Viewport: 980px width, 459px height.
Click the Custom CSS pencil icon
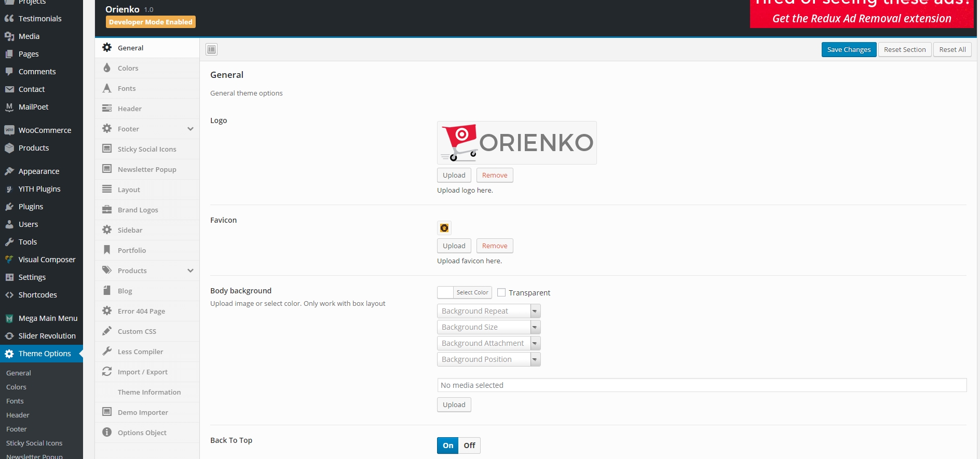[107, 331]
